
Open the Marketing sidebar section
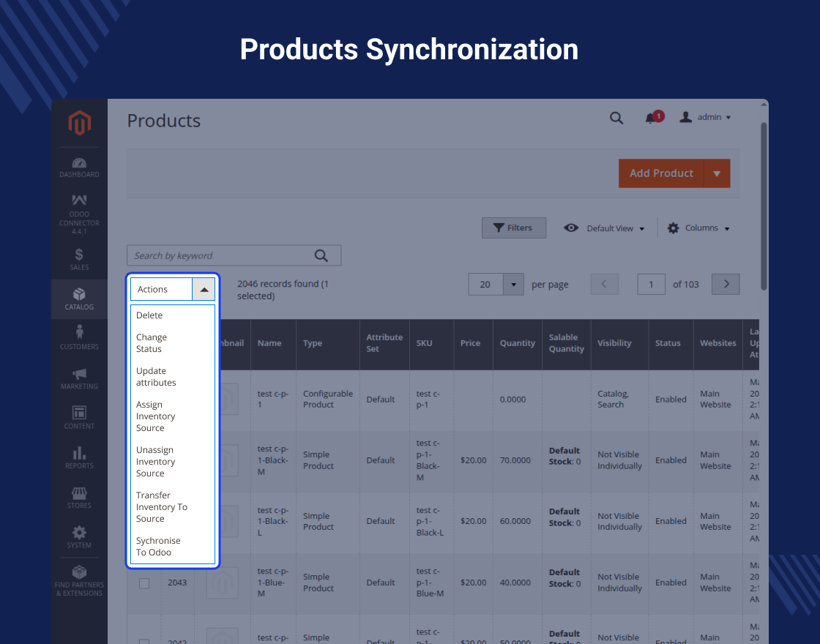pos(80,378)
